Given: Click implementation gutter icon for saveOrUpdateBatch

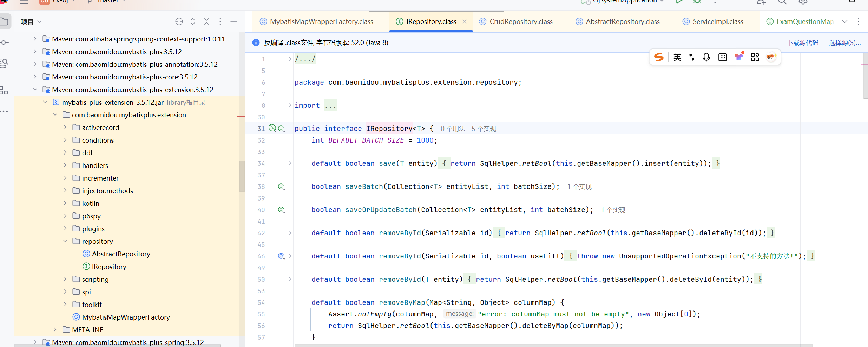Looking at the screenshot, I should pyautogui.click(x=282, y=210).
